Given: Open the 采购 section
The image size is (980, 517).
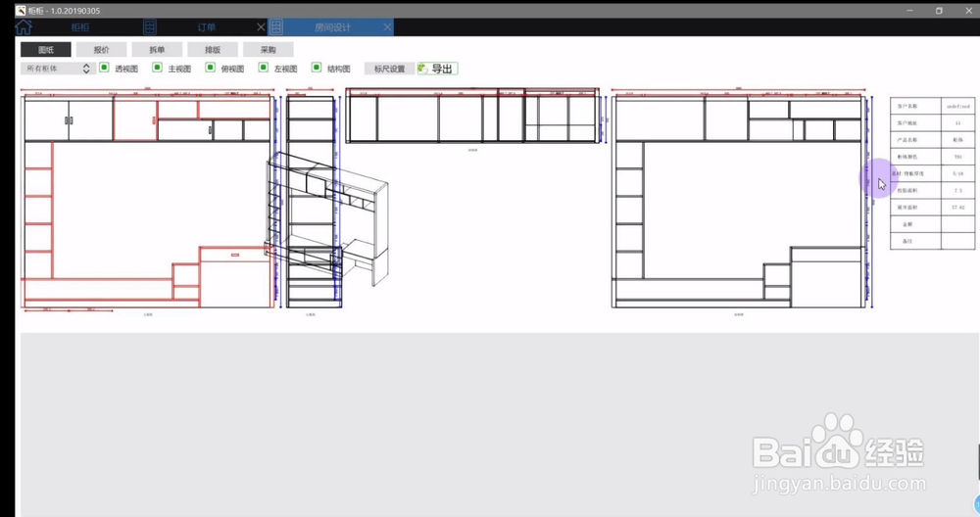Looking at the screenshot, I should point(269,50).
